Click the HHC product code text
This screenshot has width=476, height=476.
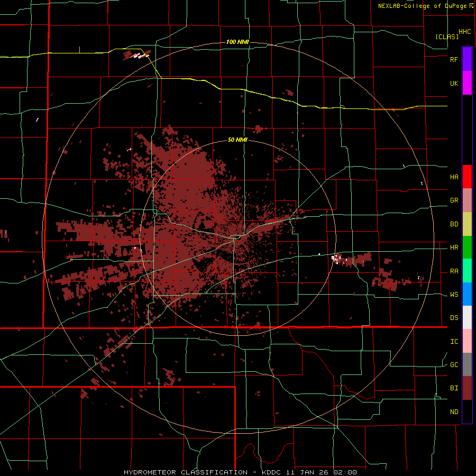[465, 32]
